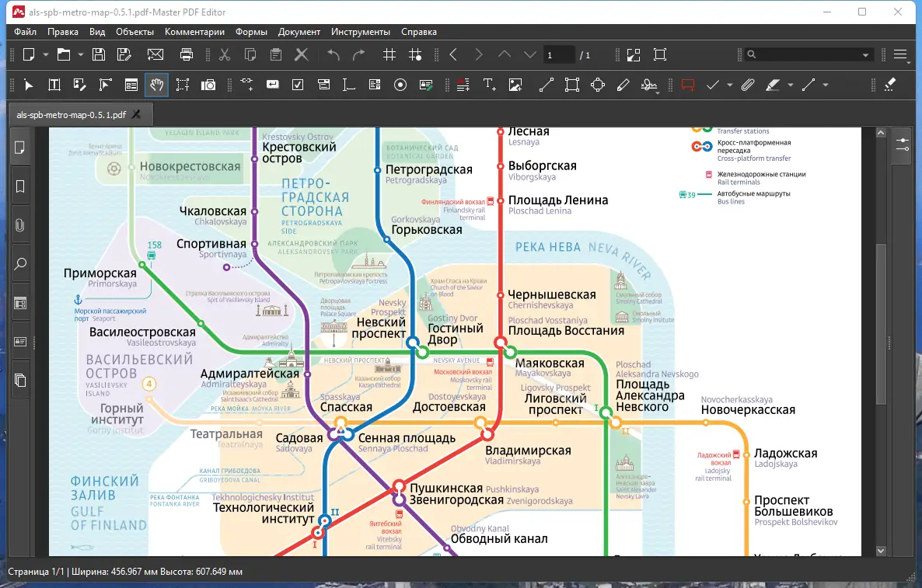Image resolution: width=922 pixels, height=588 pixels.
Task: Open the Bookmarks side panel
Action: (20, 186)
